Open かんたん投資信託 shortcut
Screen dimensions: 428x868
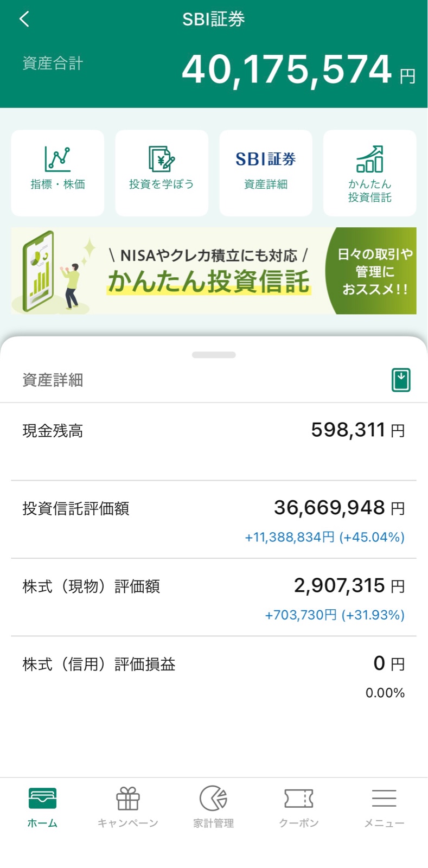tap(370, 173)
